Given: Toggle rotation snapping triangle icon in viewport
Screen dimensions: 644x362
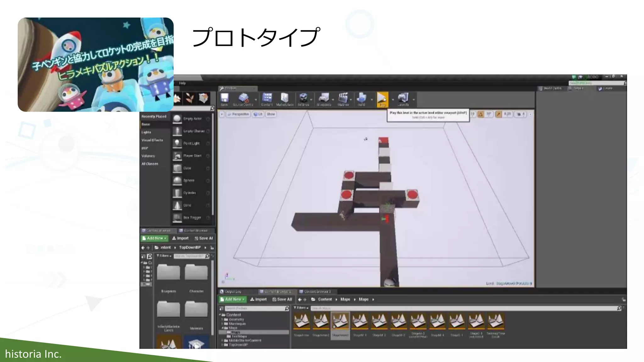Looking at the screenshot, I should [x=480, y=114].
